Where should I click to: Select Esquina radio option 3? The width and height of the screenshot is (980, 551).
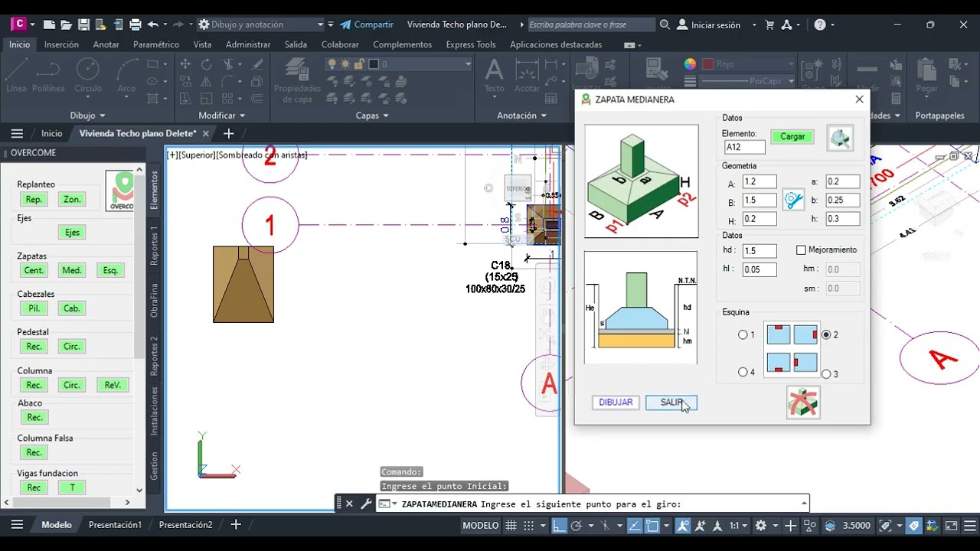826,374
